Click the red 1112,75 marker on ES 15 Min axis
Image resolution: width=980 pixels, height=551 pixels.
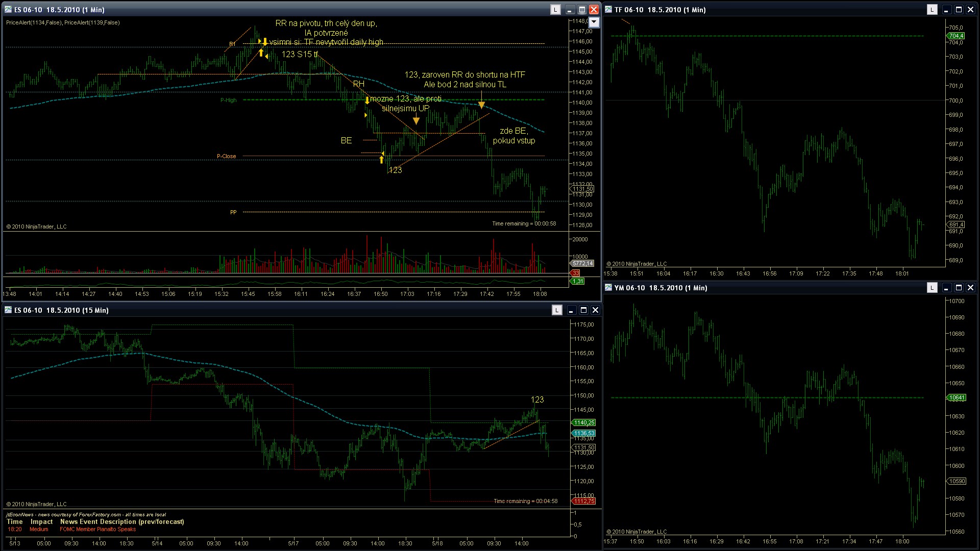(x=584, y=501)
